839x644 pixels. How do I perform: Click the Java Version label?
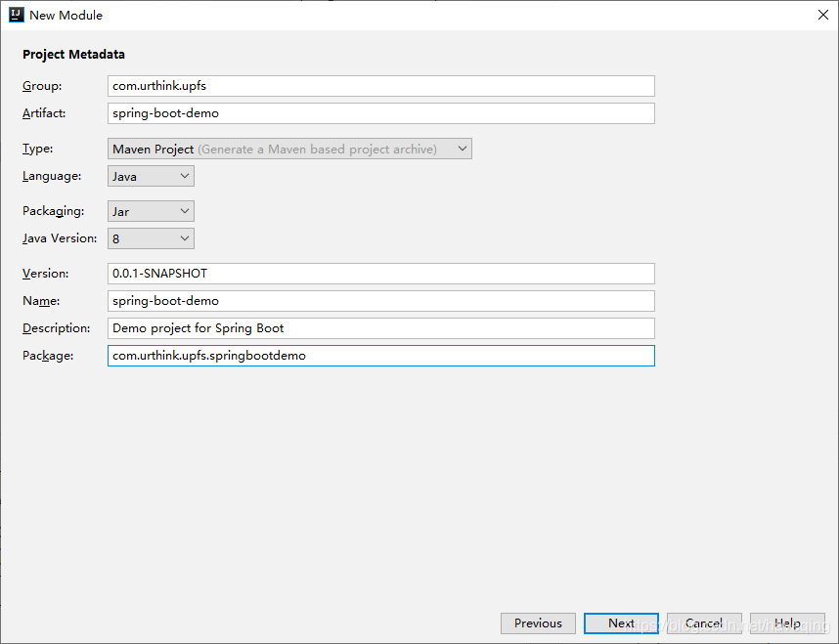click(x=60, y=238)
